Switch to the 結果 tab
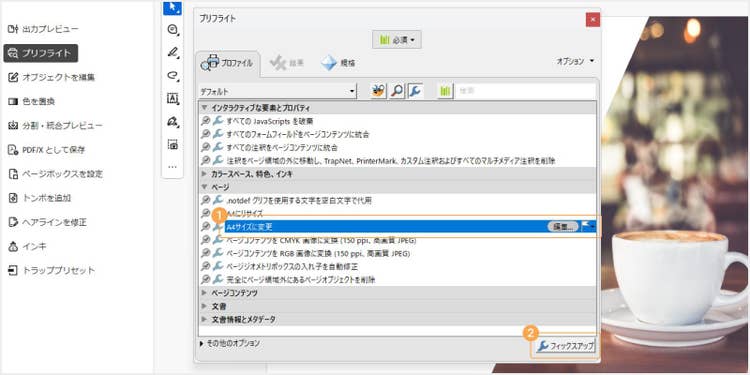 tap(287, 63)
